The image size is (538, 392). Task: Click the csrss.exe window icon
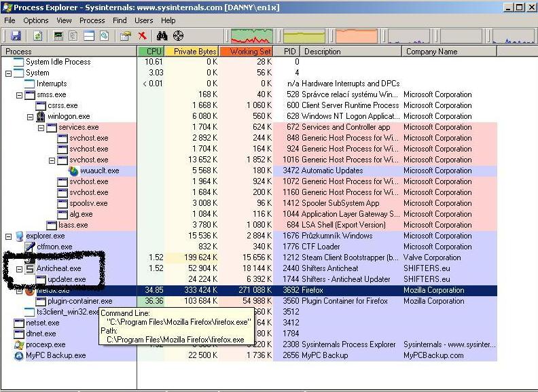[41, 105]
